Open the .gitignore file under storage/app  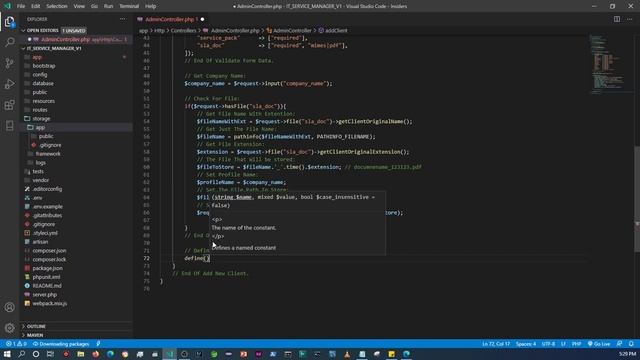click(x=51, y=145)
